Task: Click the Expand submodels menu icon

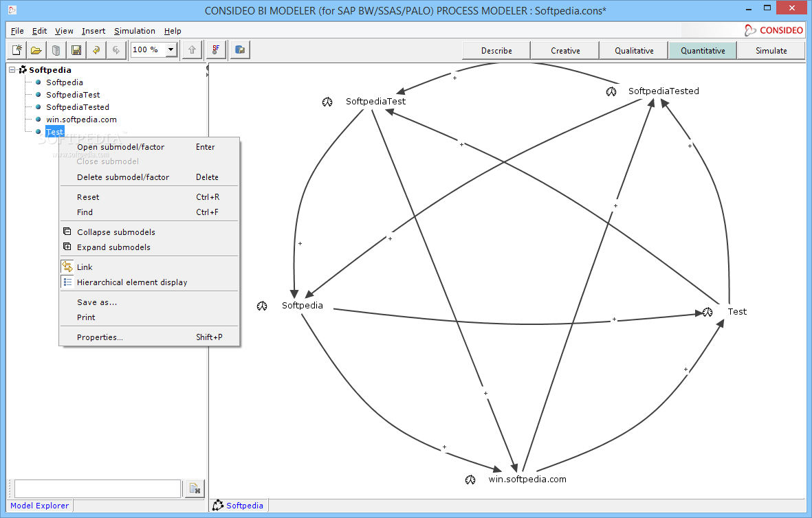Action: [67, 247]
